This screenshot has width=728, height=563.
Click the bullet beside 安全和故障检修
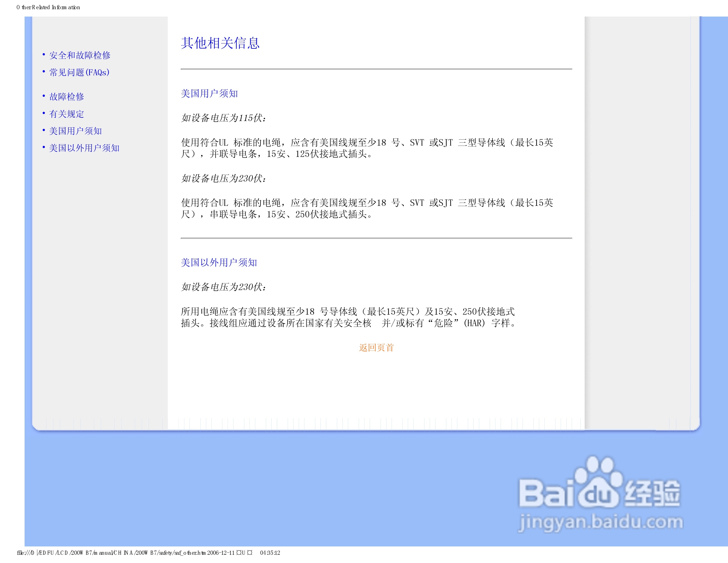[x=44, y=54]
